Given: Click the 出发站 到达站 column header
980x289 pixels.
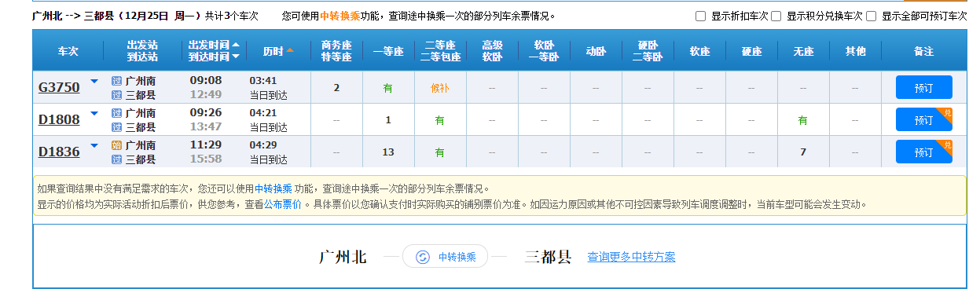Looking at the screenshot, I should tap(142, 51).
